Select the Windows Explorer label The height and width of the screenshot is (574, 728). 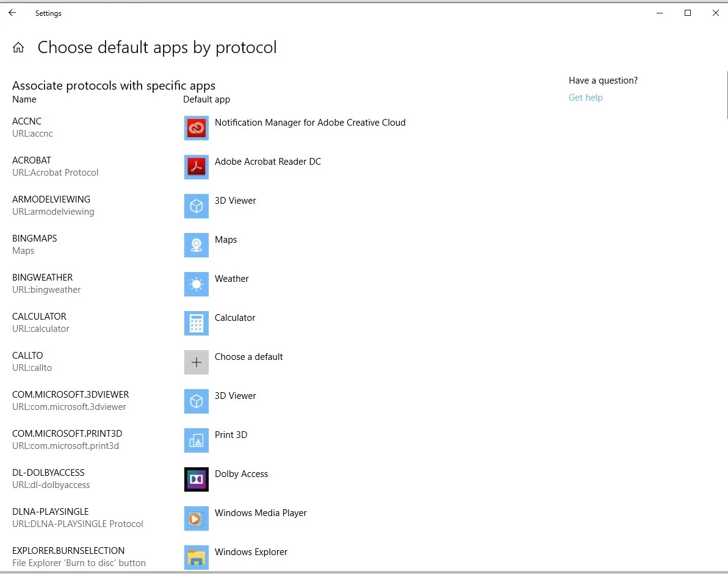251,551
